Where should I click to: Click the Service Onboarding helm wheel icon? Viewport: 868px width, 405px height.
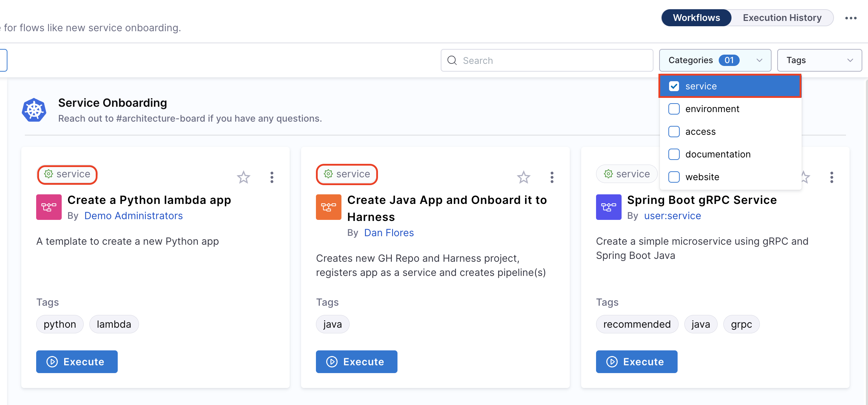coord(34,110)
